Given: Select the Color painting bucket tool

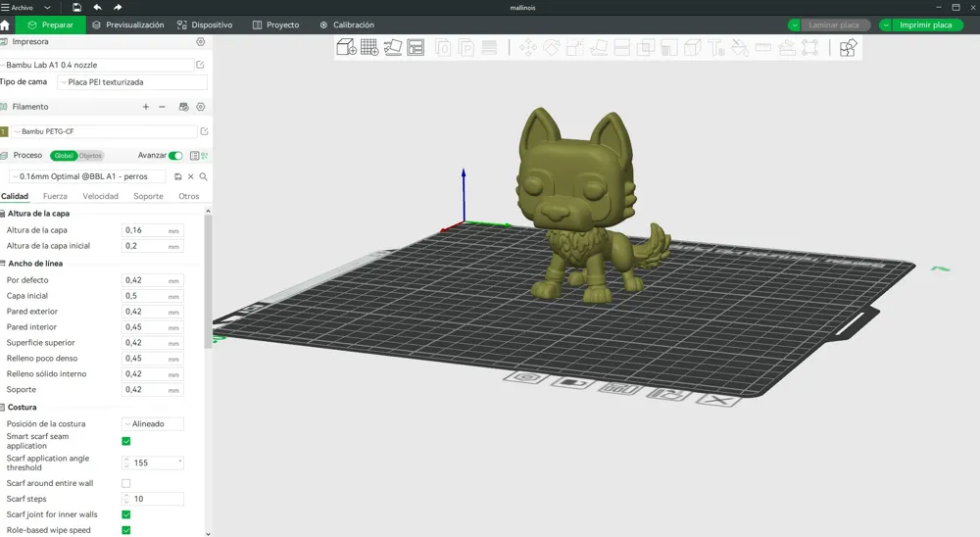Looking at the screenshot, I should click(x=740, y=47).
